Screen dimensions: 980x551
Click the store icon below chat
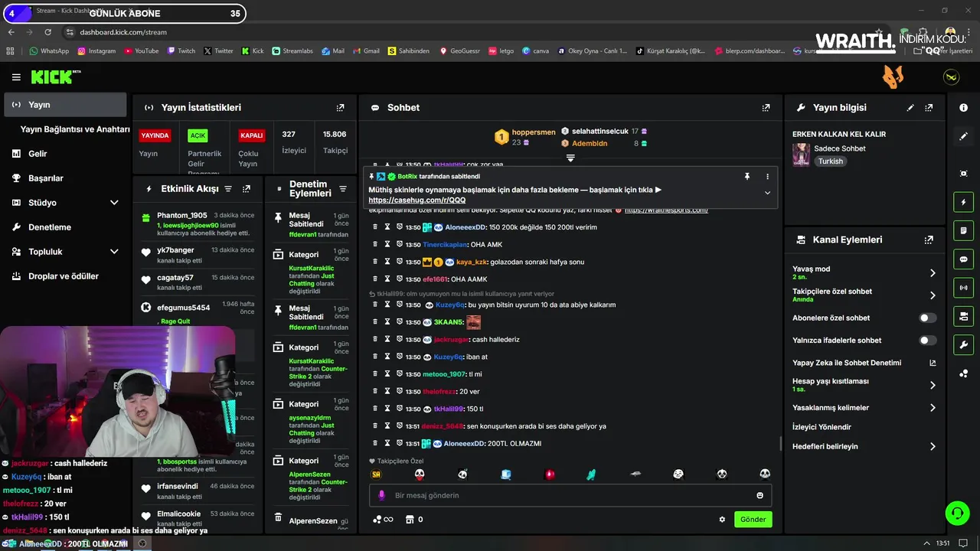(x=414, y=520)
